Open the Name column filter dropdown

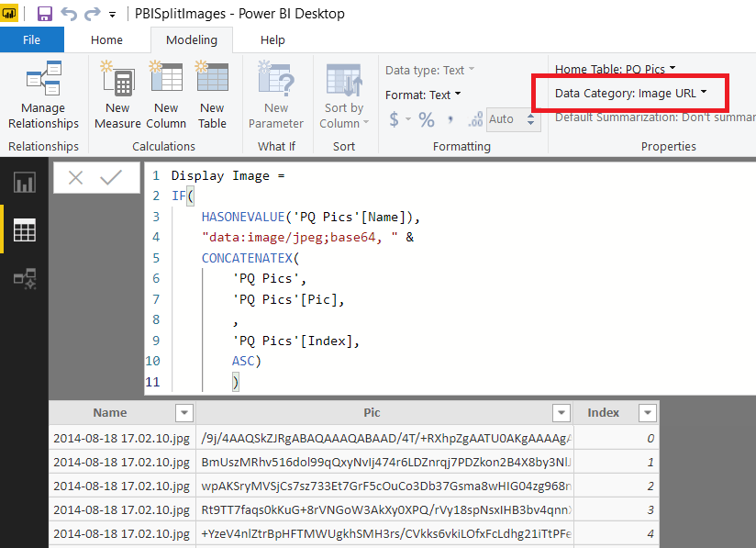point(184,413)
